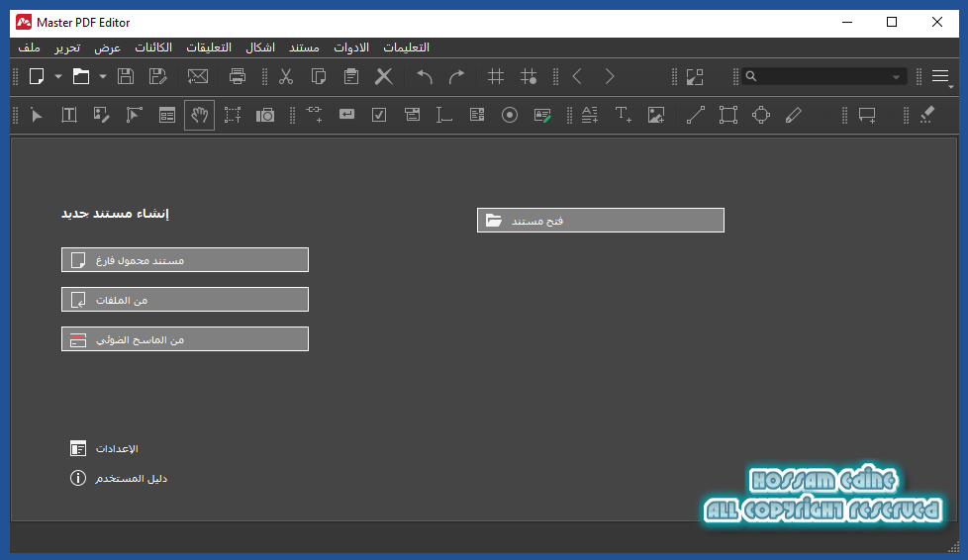
Task: Select the Line drawing tool
Action: (x=696, y=115)
